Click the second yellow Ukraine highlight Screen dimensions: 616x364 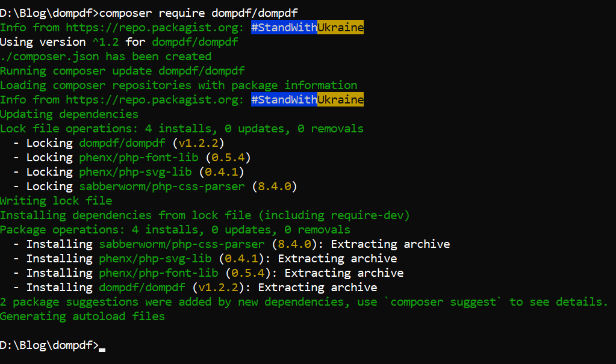tap(340, 100)
